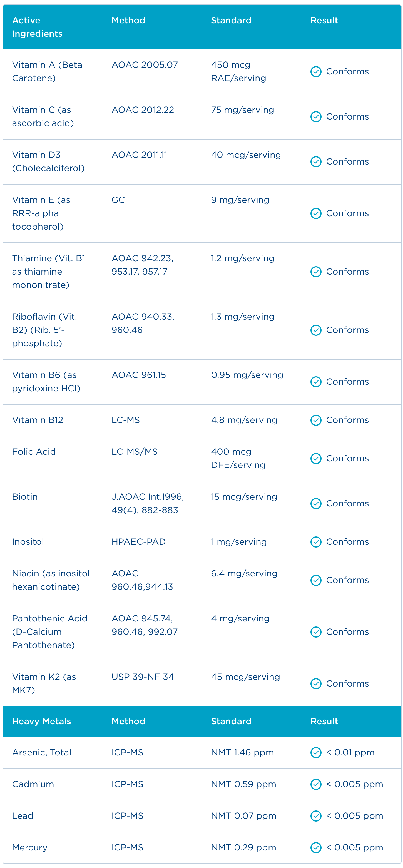Click the top Result column header
The width and height of the screenshot is (403, 868).
[x=324, y=20]
